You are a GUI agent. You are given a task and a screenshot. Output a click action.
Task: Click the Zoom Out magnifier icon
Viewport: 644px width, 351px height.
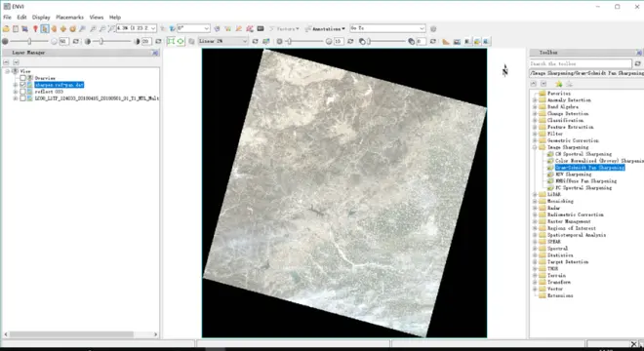click(x=102, y=28)
